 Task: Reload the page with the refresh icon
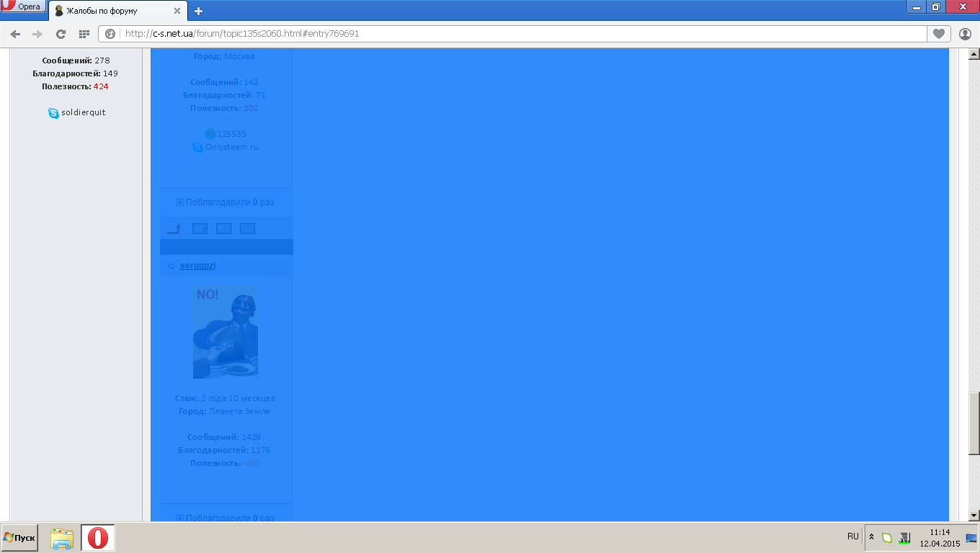click(x=61, y=34)
